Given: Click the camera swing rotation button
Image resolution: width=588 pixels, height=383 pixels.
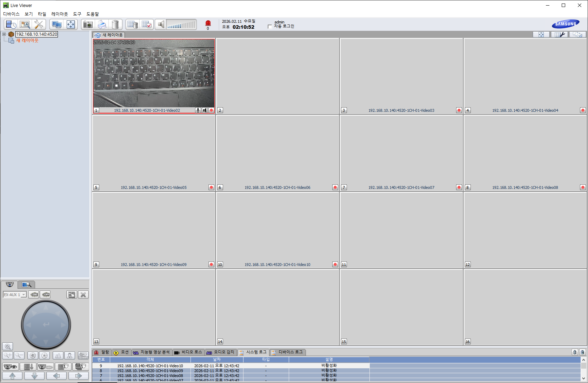Looking at the screenshot, I should 46,367.
